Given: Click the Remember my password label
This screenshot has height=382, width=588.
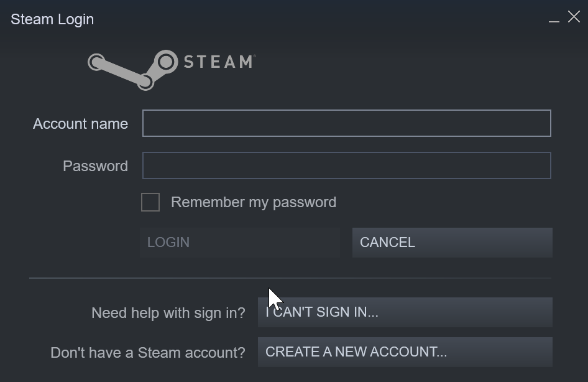Looking at the screenshot, I should tap(254, 202).
